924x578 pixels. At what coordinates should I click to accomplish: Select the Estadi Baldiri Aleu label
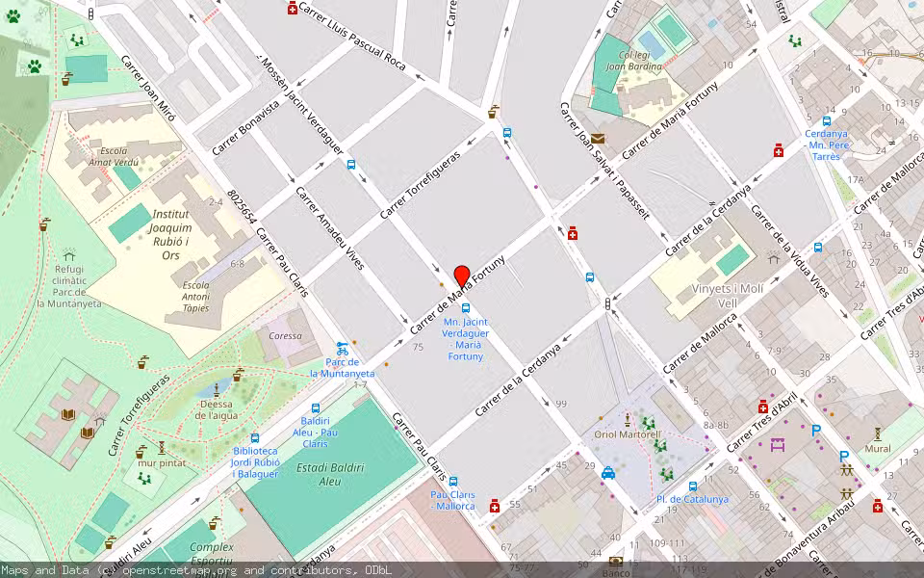(x=330, y=474)
